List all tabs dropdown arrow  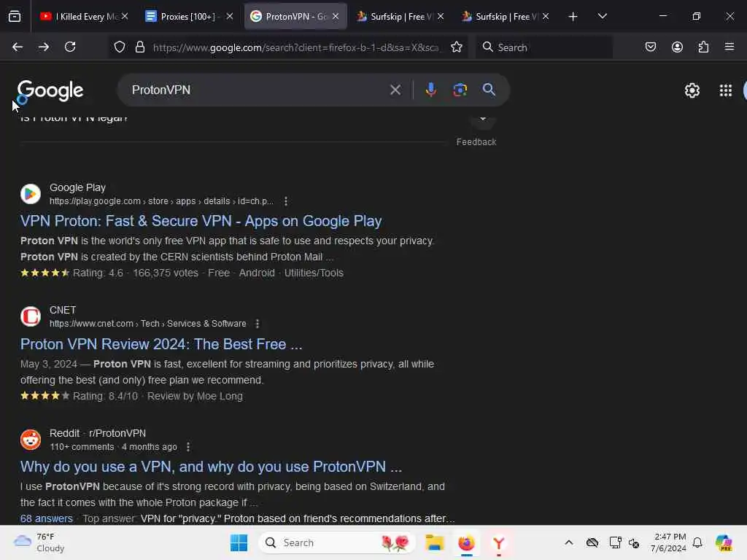(602, 16)
